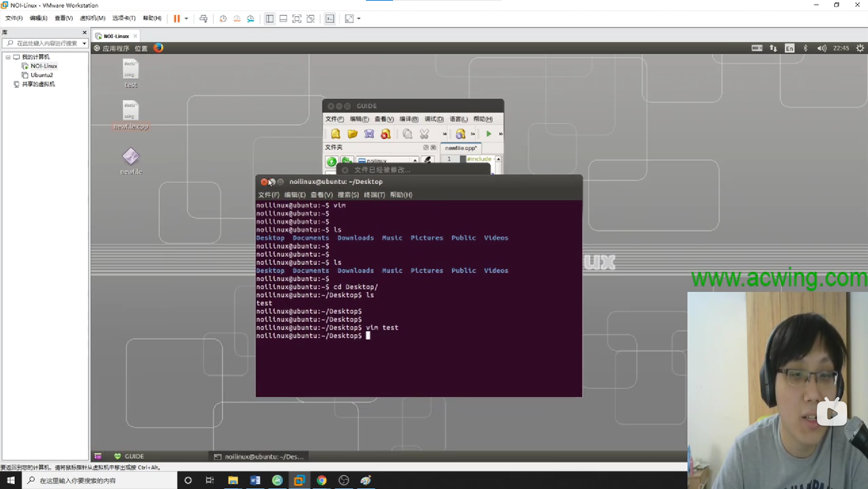Enter full screen mode in VMware
The image size is (868, 489).
click(297, 19)
